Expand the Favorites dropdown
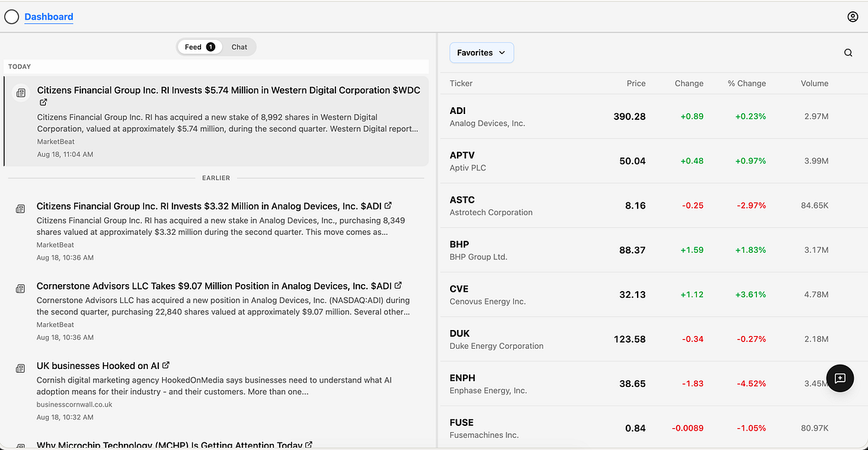 click(482, 52)
